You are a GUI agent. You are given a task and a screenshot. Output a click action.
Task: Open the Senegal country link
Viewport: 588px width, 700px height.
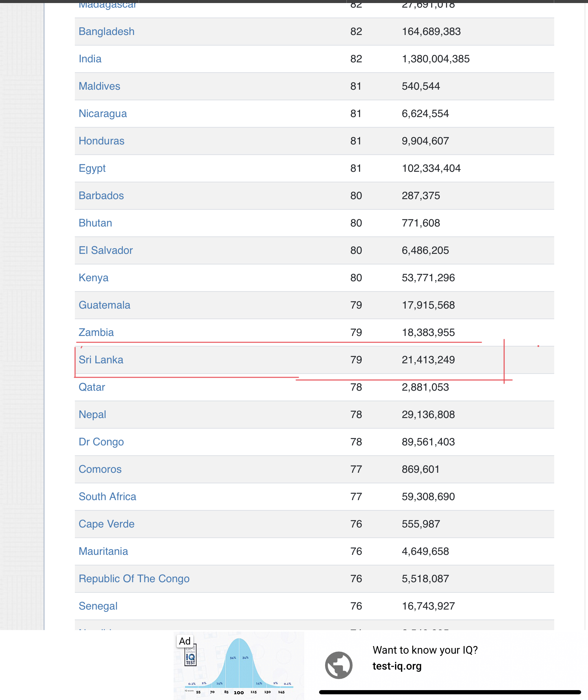[98, 606]
